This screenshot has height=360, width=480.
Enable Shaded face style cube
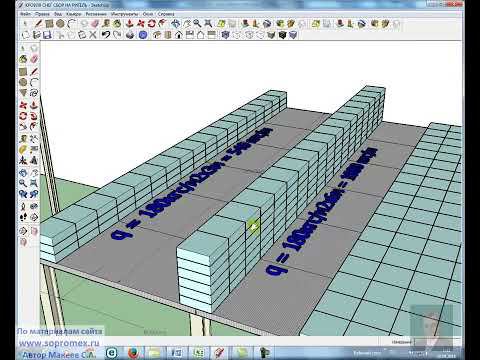271,35
